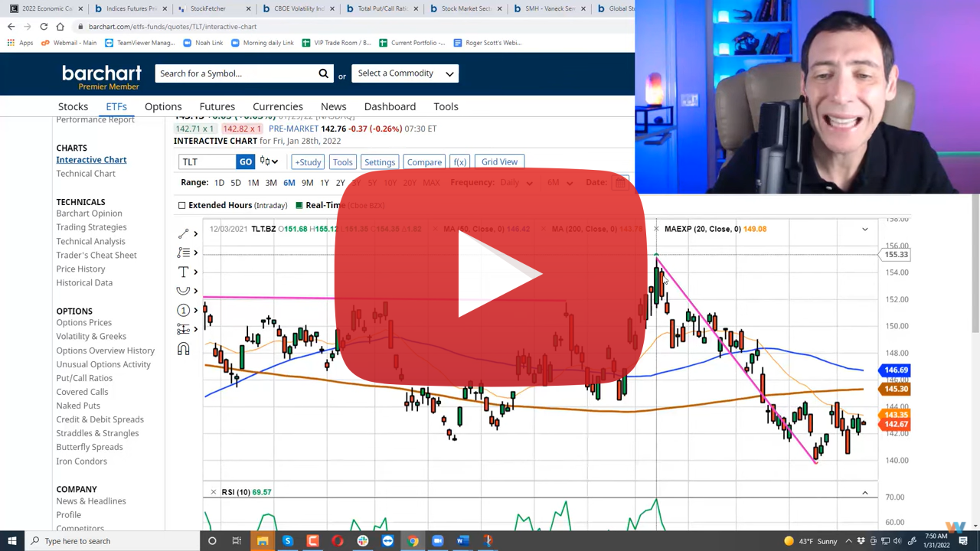The width and height of the screenshot is (980, 551).
Task: Open the Futures navigation menu
Action: tap(217, 106)
